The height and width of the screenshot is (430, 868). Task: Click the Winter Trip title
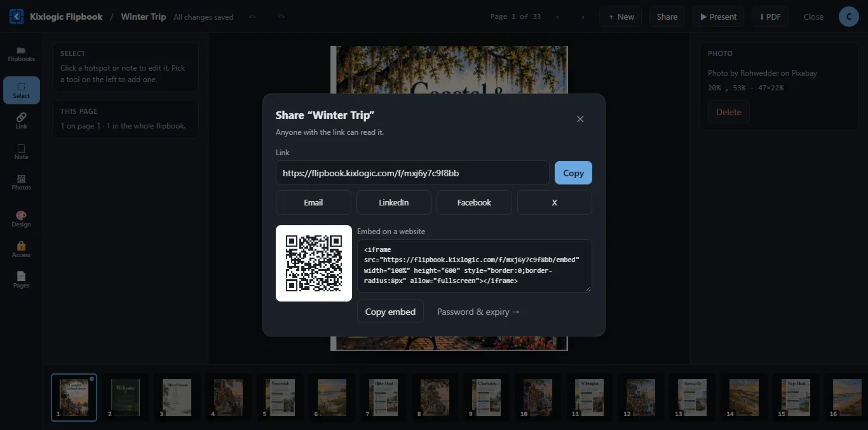pyautogui.click(x=144, y=17)
